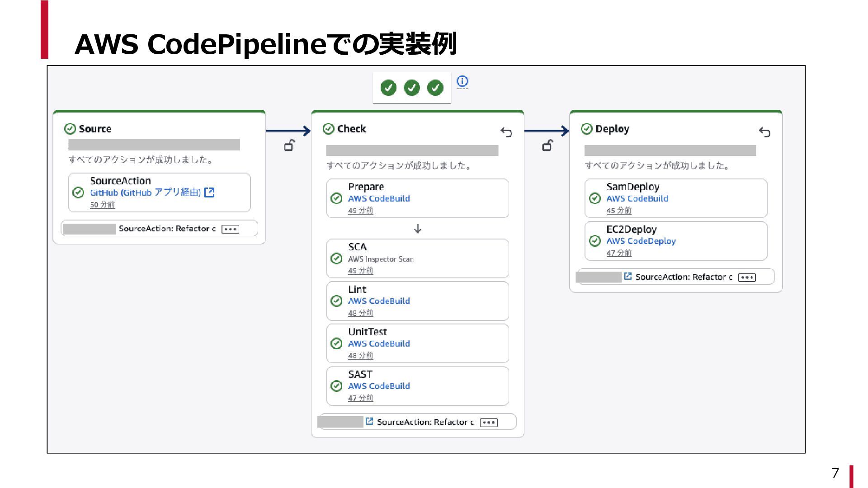Open AWS CodeBuild link under SamDeploy
Screen dimensions: 868x488
point(637,198)
